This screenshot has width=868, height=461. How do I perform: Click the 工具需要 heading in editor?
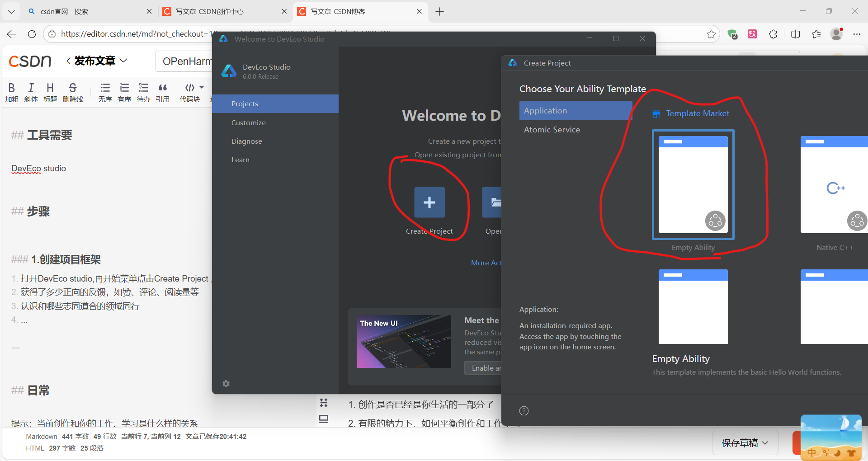[x=50, y=135]
